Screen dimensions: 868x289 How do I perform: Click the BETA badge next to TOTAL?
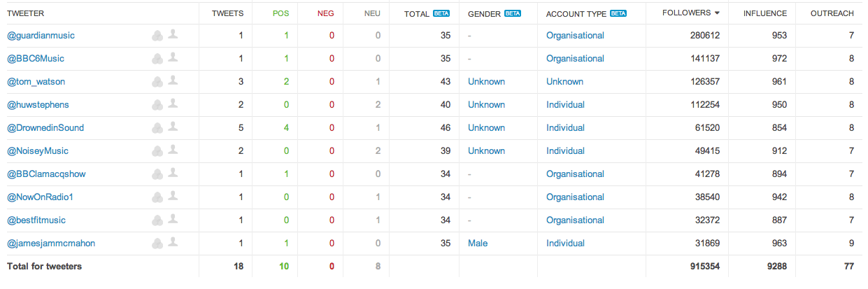pos(441,13)
